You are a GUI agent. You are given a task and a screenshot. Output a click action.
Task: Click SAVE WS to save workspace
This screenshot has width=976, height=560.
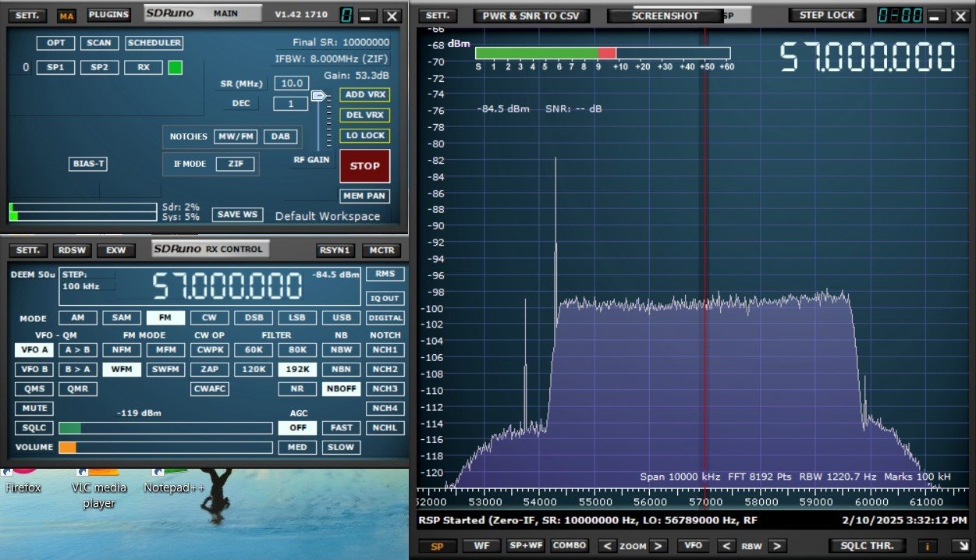click(237, 214)
